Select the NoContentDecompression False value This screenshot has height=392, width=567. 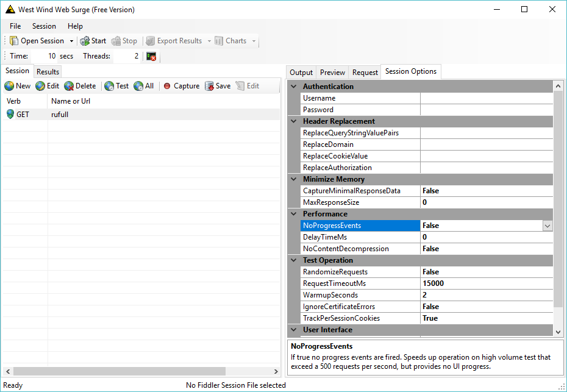click(x=487, y=249)
